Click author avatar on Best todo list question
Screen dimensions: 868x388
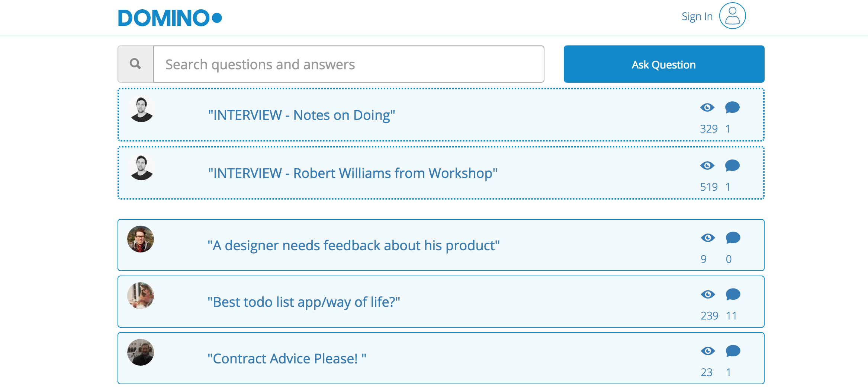pyautogui.click(x=141, y=296)
